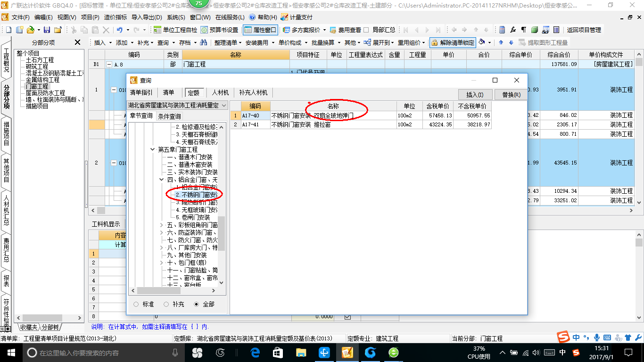Click the open folder toolbar icon
The height and width of the screenshot is (362, 644).
click(30, 30)
